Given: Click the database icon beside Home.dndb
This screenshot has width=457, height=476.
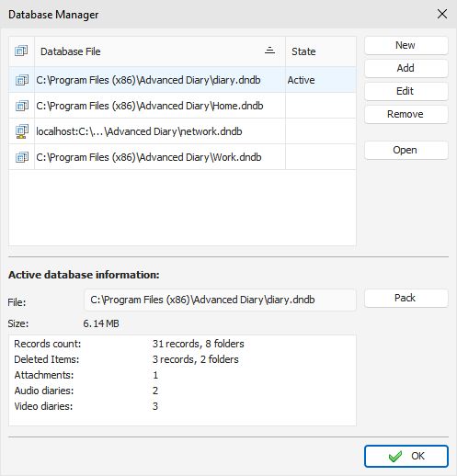Looking at the screenshot, I should click(22, 106).
